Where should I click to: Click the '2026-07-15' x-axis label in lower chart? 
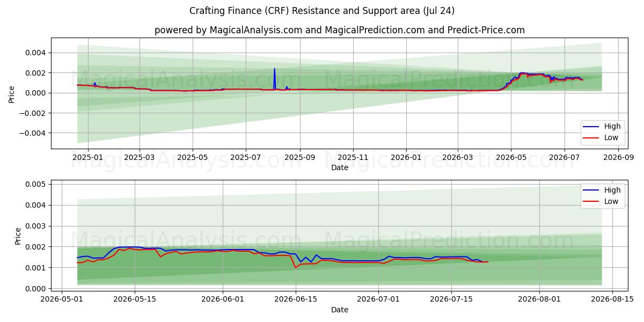point(451,299)
